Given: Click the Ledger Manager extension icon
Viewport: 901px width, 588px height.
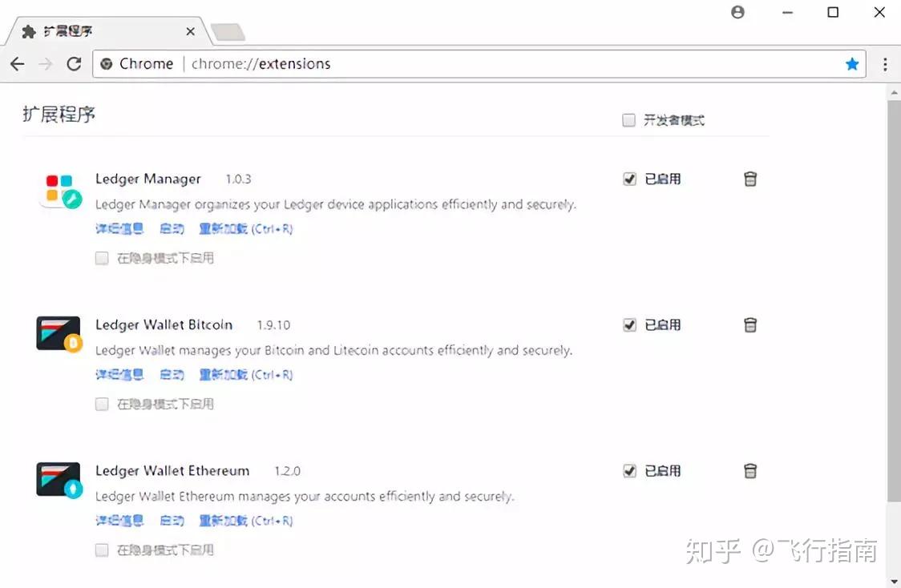Looking at the screenshot, I should point(59,190).
